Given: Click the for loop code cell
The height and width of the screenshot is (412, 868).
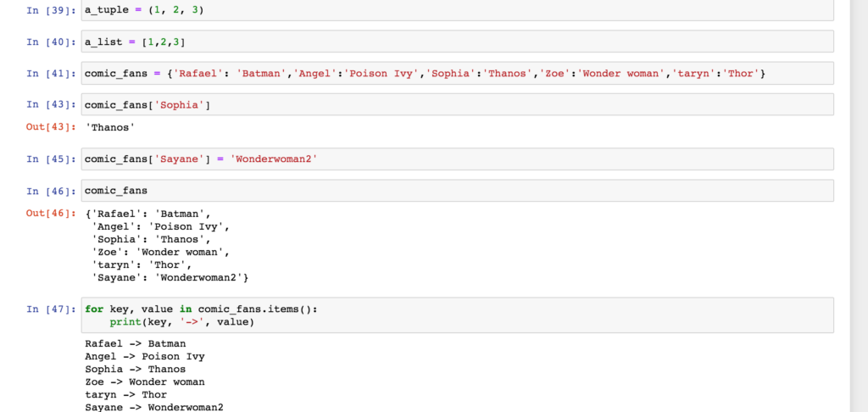Looking at the screenshot, I should [457, 315].
